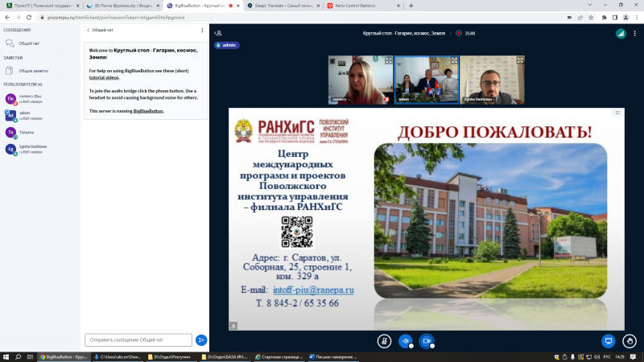Open полесгу webcam name dropdown
This screenshot has width=644, height=362.
(341, 99)
